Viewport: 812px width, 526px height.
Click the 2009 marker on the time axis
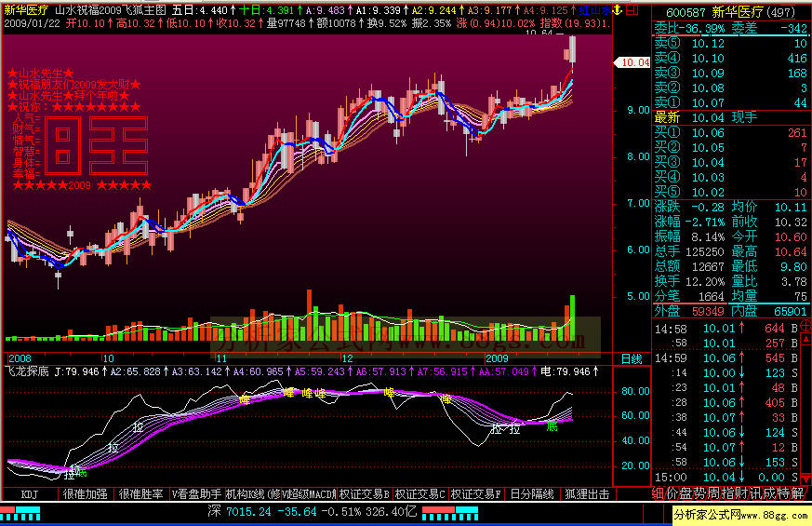point(497,358)
